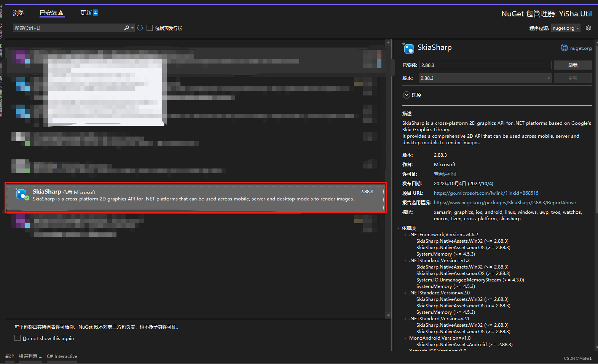Image resolution: width=598 pixels, height=364 pixels.
Task: Select System.IO.UnmanagedMemoryStream dependency line
Action: pos(470,280)
